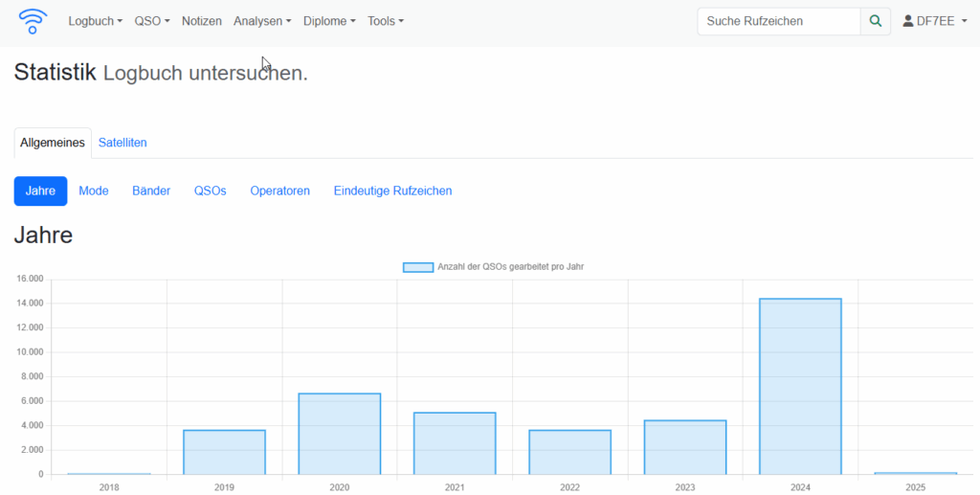980x495 pixels.
Task: Select the Allgemeines tab
Action: pyautogui.click(x=53, y=143)
